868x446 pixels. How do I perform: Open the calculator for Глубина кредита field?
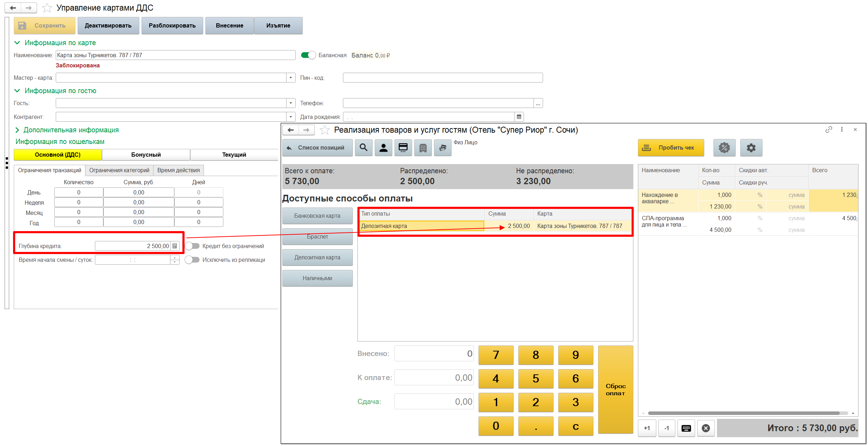175,246
